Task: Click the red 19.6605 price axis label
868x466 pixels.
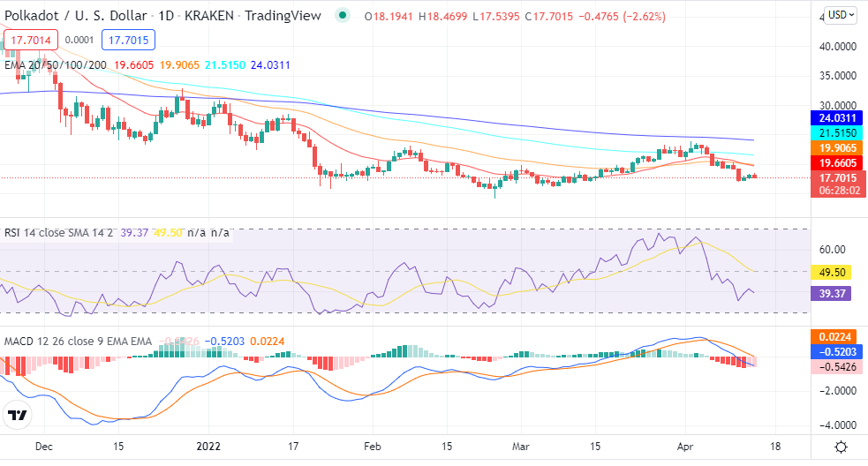Action: point(836,162)
